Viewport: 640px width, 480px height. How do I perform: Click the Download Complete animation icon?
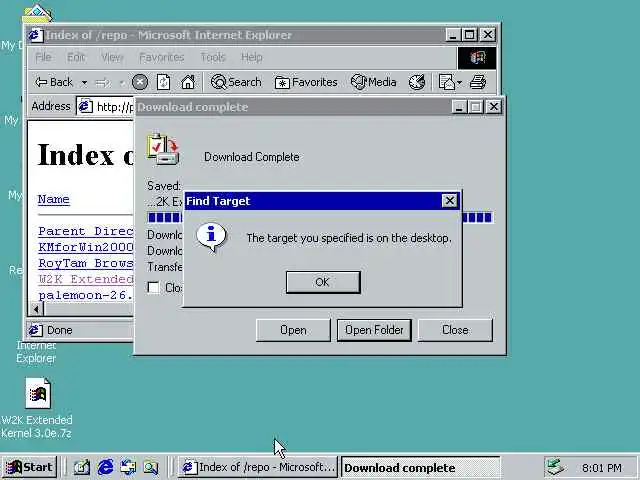point(163,149)
